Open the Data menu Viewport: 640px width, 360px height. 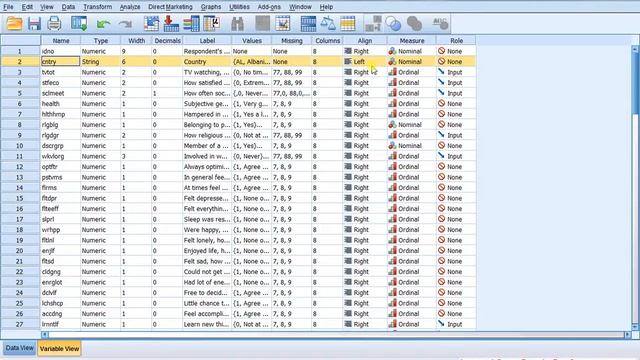pyautogui.click(x=68, y=7)
